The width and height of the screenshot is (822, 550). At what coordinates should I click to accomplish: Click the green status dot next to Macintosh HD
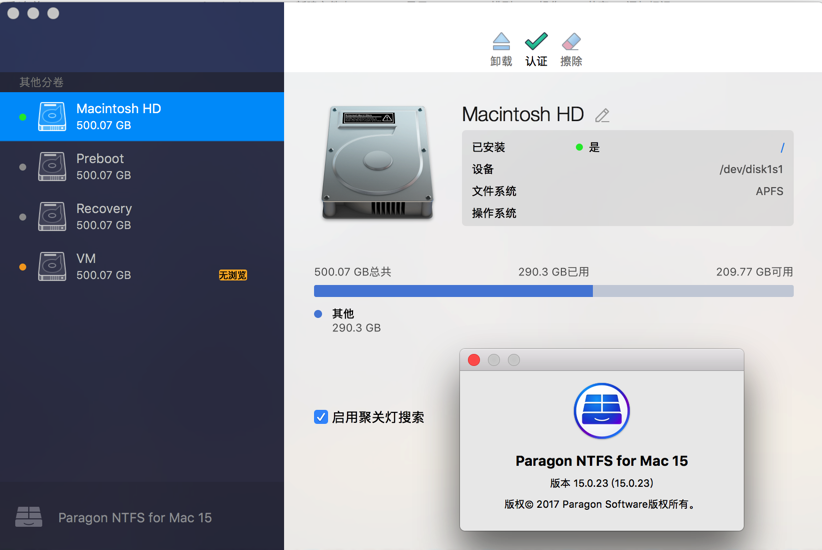tap(23, 117)
